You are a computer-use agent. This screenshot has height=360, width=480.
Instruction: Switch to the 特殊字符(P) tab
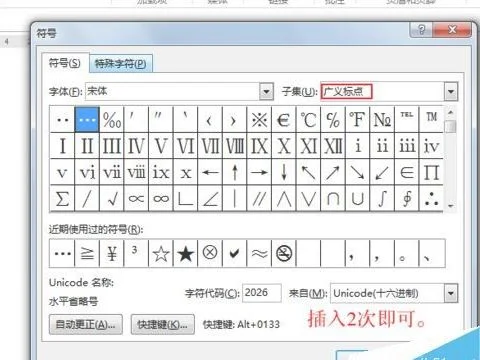tap(121, 63)
